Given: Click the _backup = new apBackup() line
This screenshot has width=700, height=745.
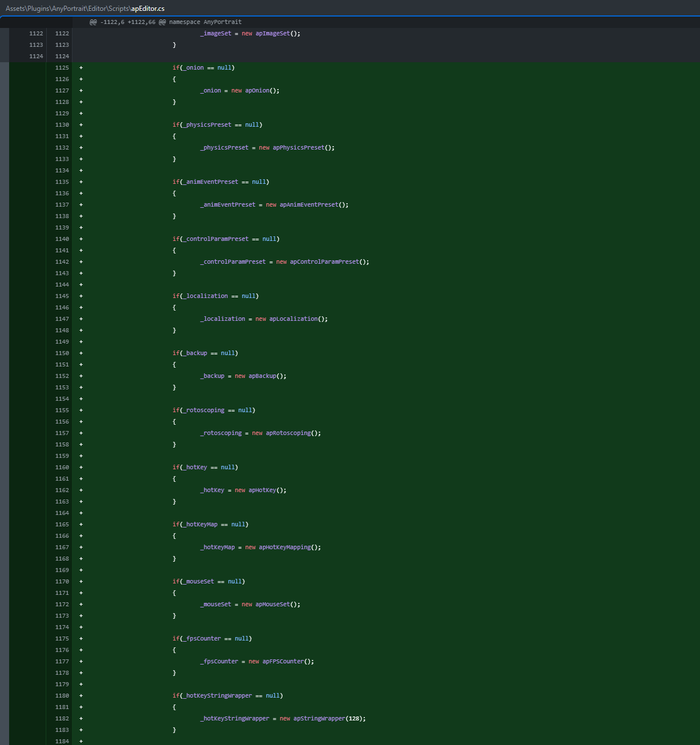Looking at the screenshot, I should (243, 376).
